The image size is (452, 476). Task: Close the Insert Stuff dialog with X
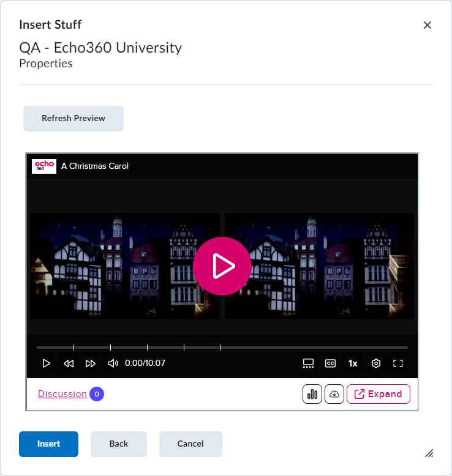(428, 25)
